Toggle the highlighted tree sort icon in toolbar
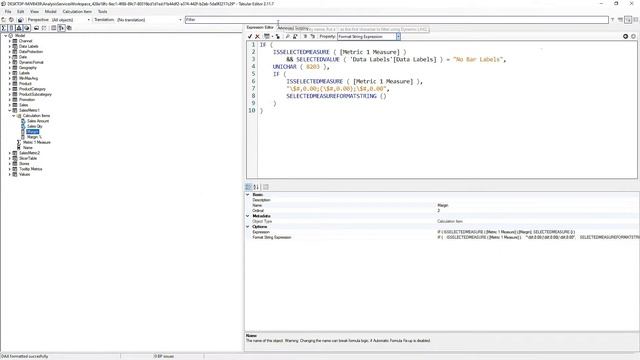The width and height of the screenshot is (640, 360). (61, 28)
